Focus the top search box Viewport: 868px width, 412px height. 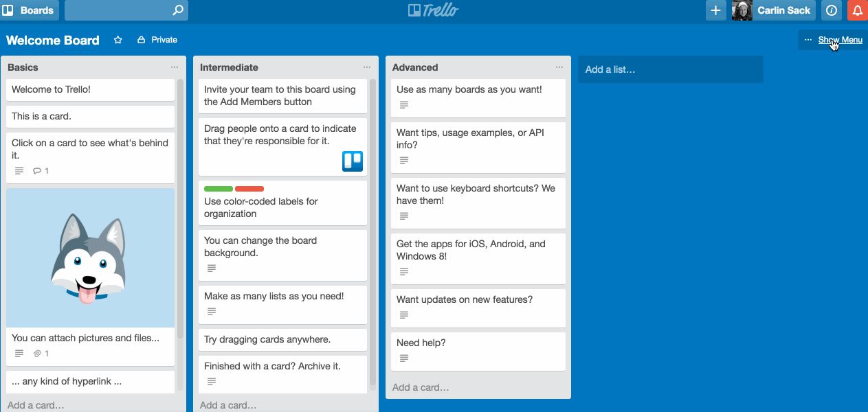126,10
